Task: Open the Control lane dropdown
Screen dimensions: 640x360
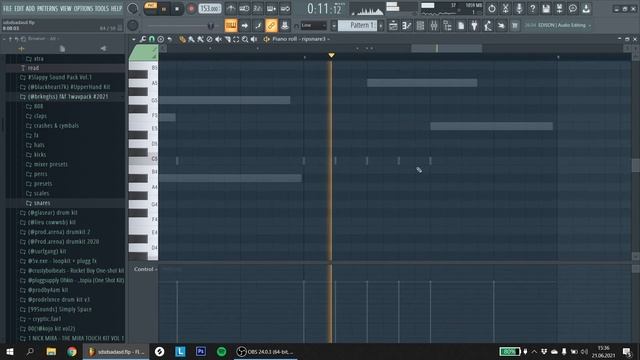Action: pos(145,269)
